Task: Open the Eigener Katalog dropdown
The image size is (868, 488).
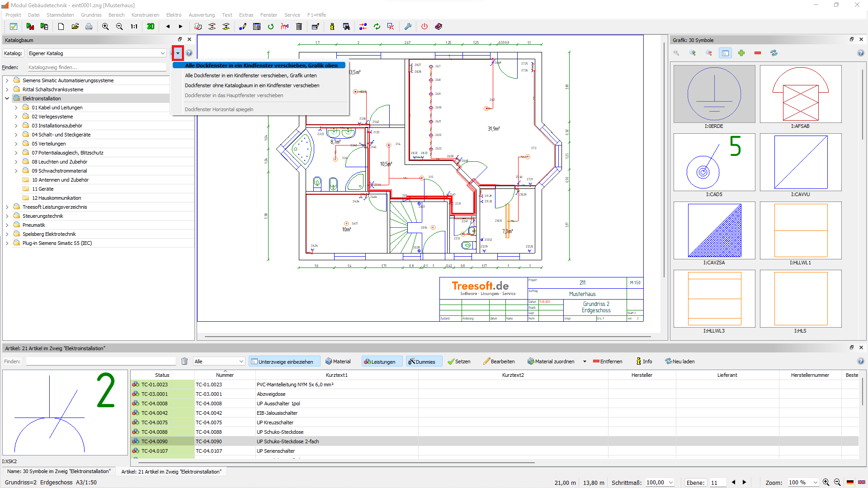Action: [97, 53]
